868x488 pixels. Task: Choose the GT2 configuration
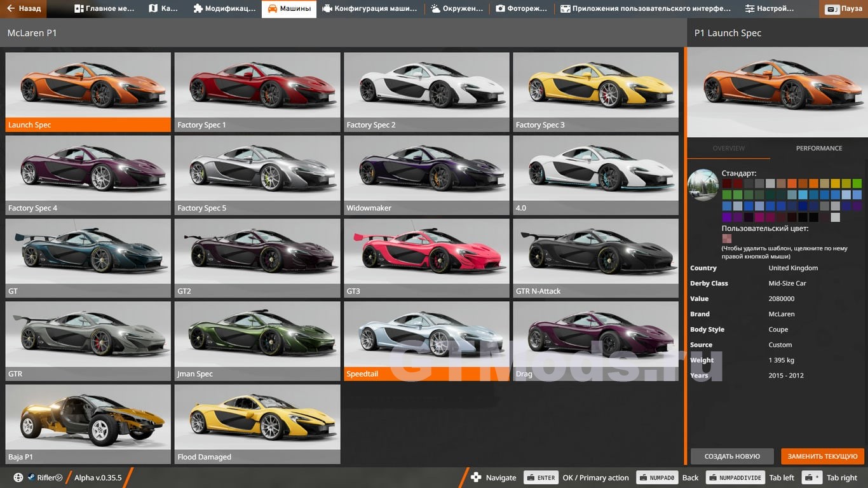click(257, 258)
